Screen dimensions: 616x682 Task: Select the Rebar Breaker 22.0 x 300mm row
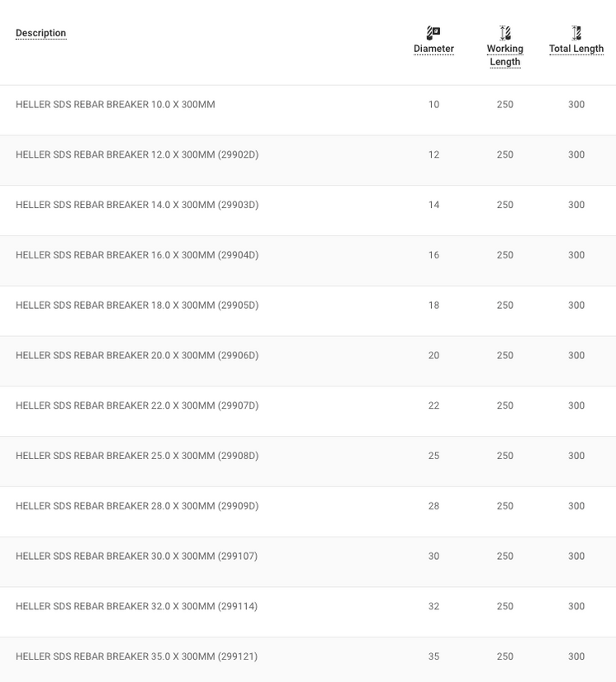tap(137, 405)
